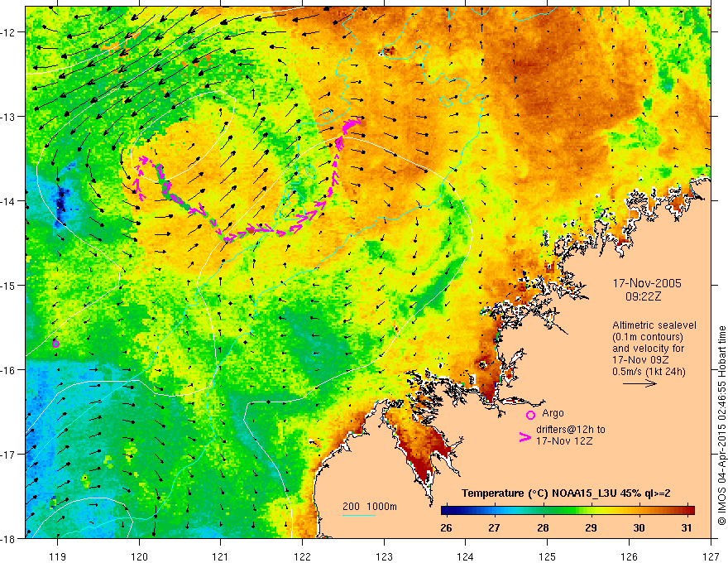Click the IMOS copyright timestamp on the right edge

(x=721, y=426)
